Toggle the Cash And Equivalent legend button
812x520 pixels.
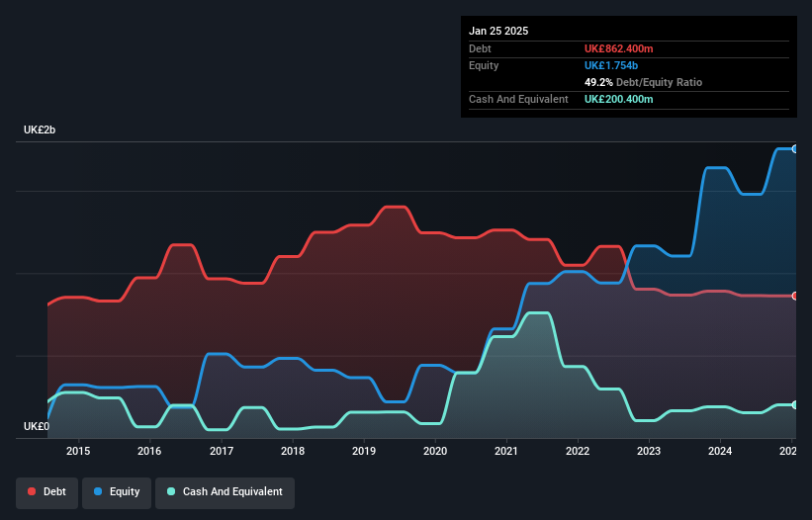[225, 492]
